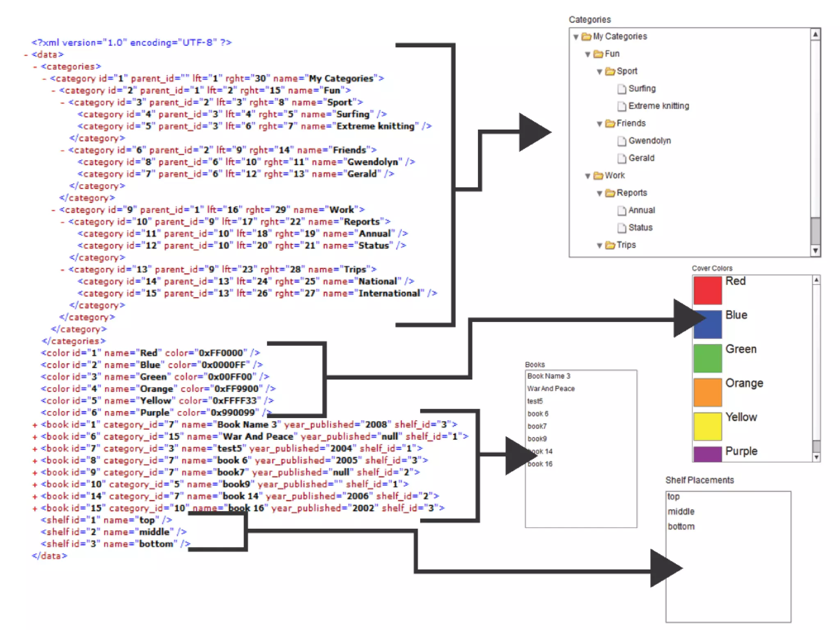The width and height of the screenshot is (840, 630).
Task: Select War And Peace in Books list
Action: 550,389
